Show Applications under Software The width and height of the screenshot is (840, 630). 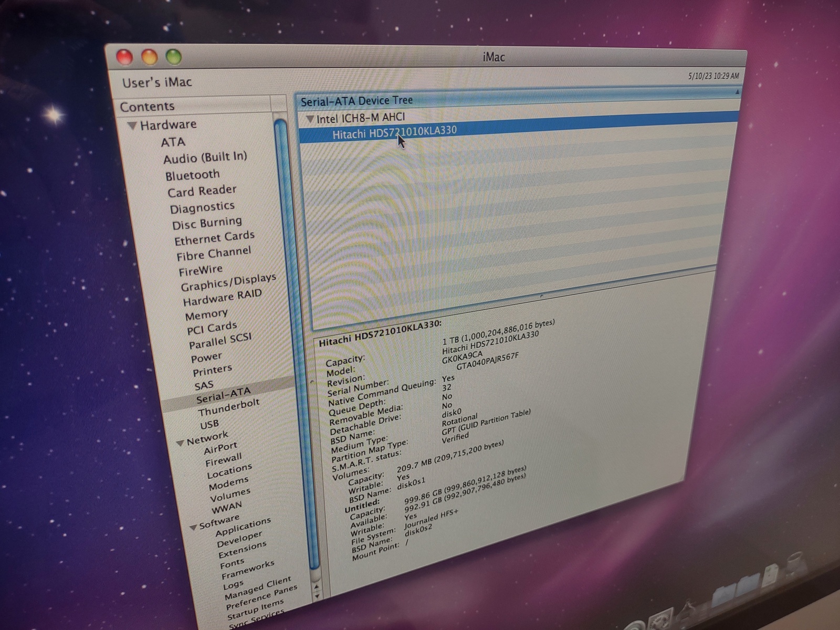coord(243,527)
